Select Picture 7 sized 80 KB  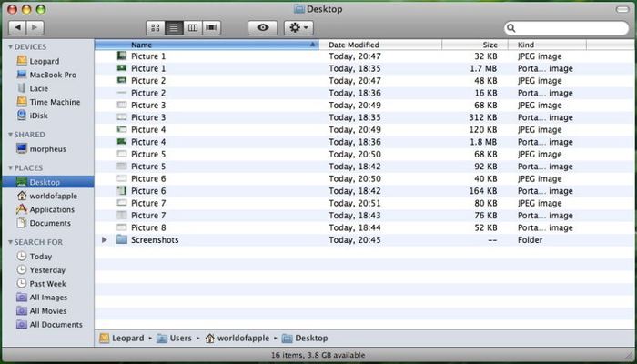click(x=364, y=203)
